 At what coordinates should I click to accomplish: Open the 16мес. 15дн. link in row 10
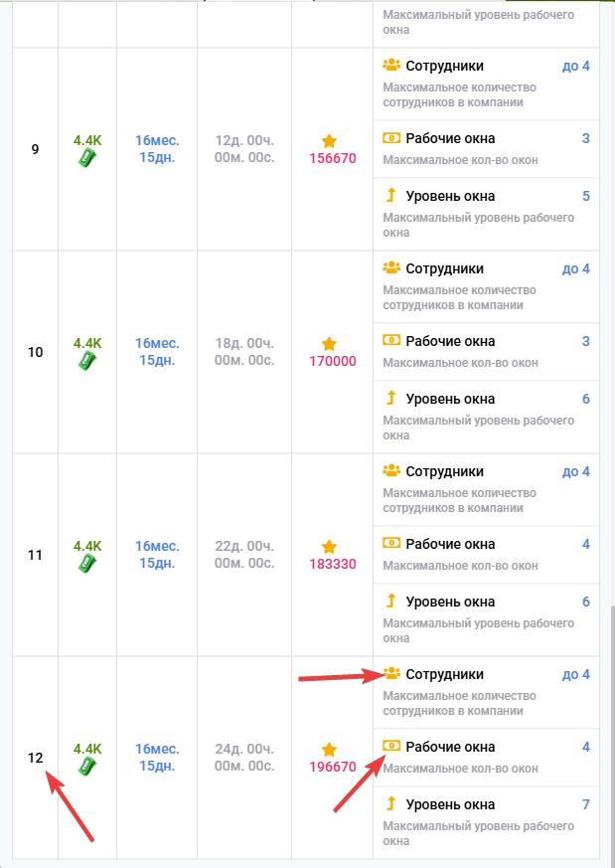pos(157,352)
